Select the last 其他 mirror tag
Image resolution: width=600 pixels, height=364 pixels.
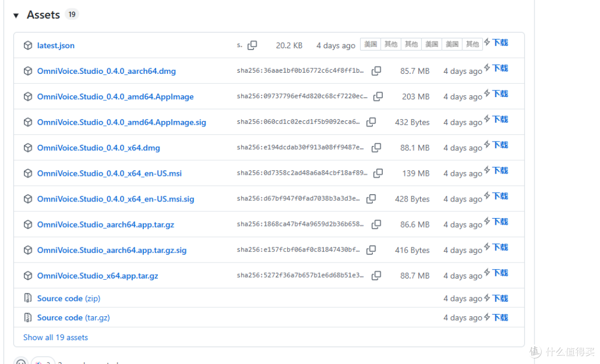pos(472,44)
